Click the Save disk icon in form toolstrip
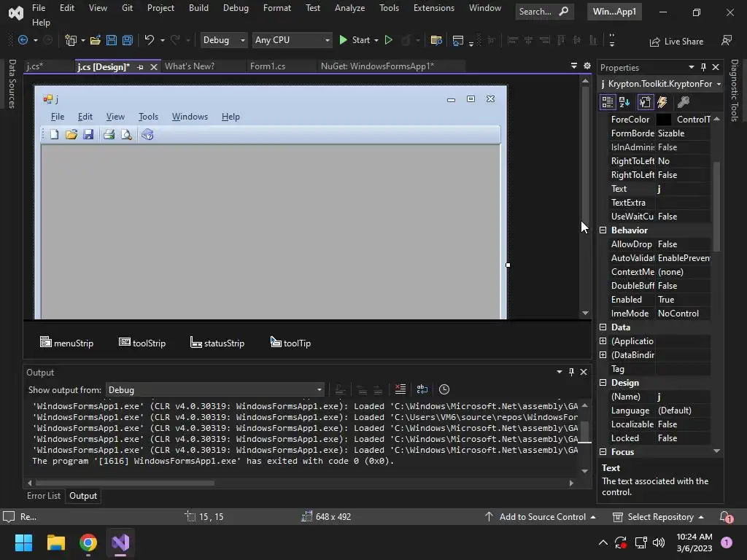Viewport: 747px width, 560px height. [x=88, y=135]
